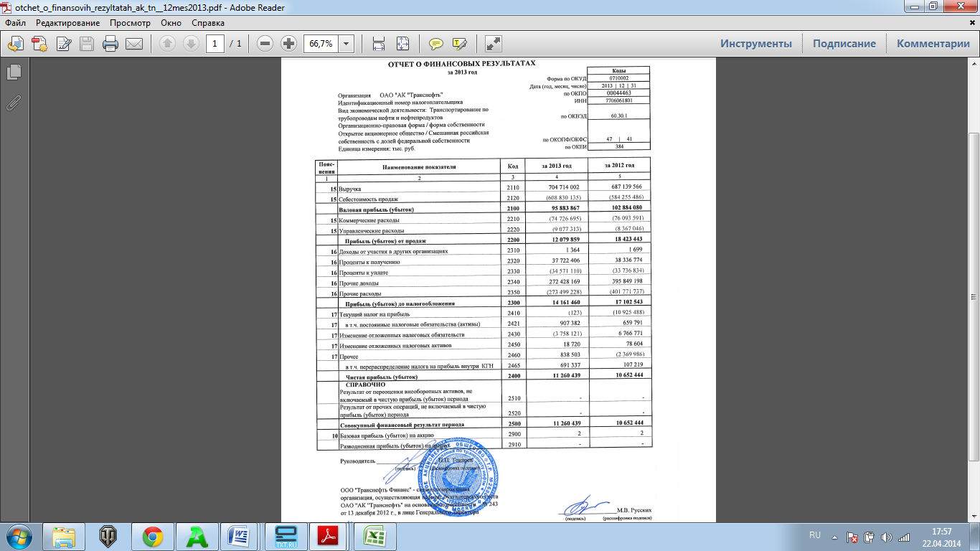Click the Управленческие расходы row label
980x551 pixels.
[372, 230]
